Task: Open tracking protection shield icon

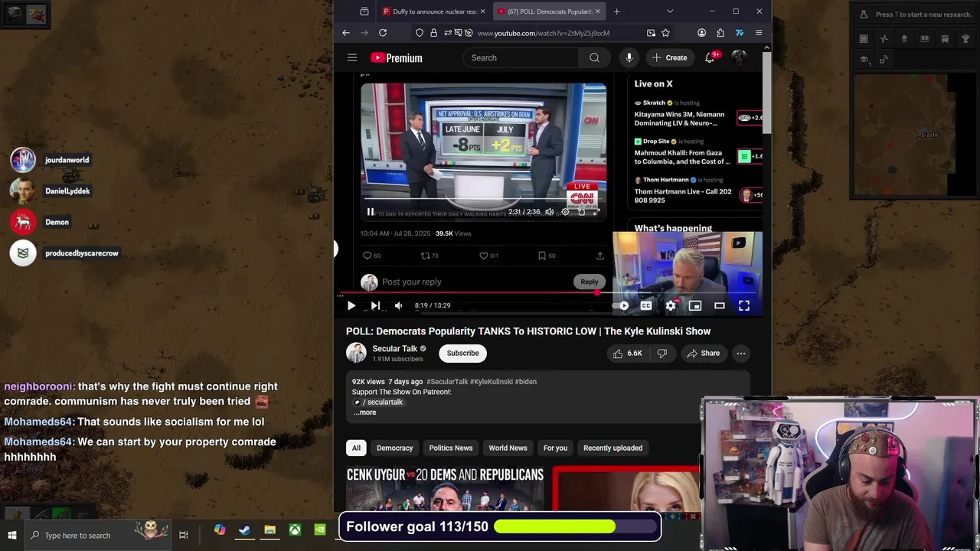Action: (x=420, y=33)
